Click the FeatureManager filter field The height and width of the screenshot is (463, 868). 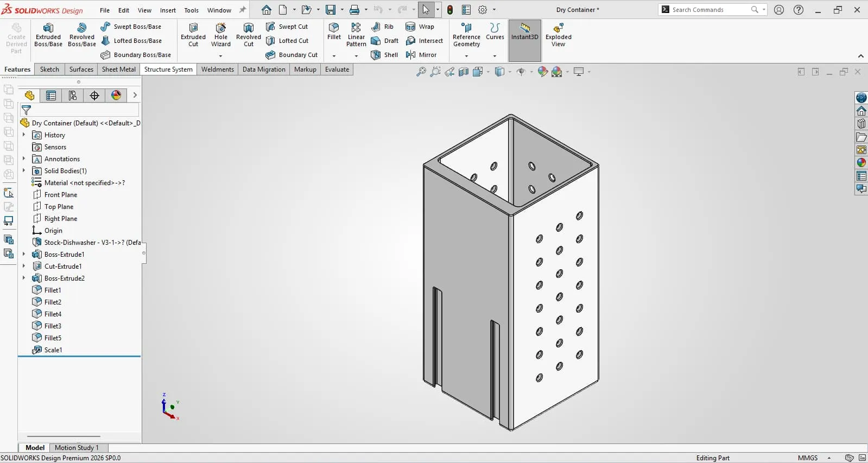pos(80,110)
